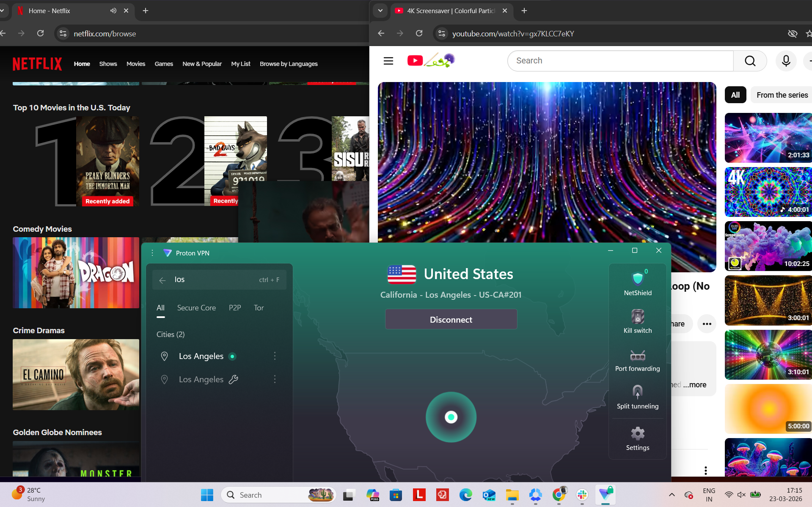Open Peaky Blinders The Immortal Man poster
Screen dimensions: 812x507
(x=108, y=161)
